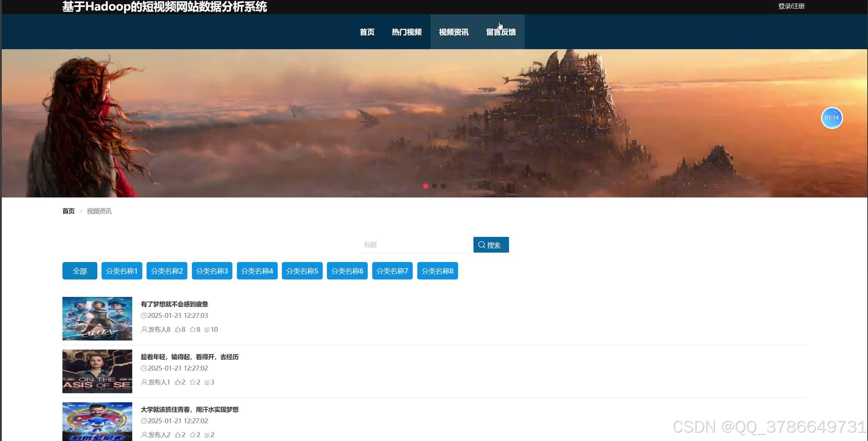The height and width of the screenshot is (441, 868).
Task: Select the first red carousel dot
Action: (x=426, y=186)
